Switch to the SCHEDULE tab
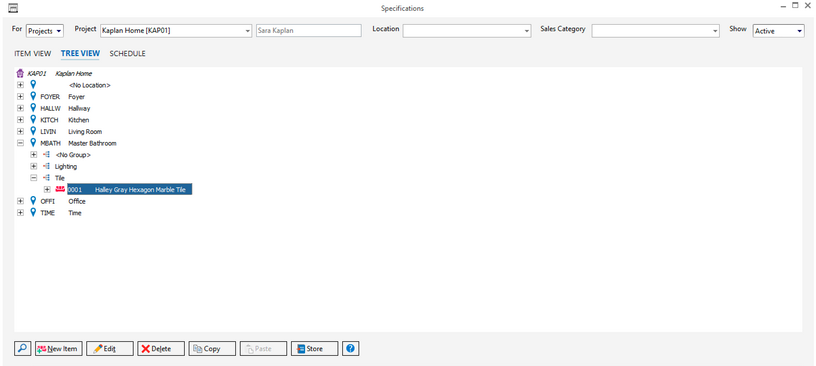The width and height of the screenshot is (816, 366). click(128, 54)
